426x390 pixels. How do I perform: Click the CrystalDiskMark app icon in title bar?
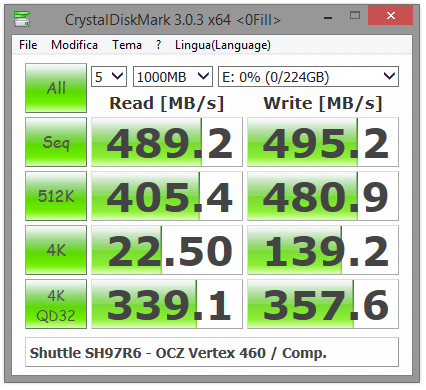(22, 19)
